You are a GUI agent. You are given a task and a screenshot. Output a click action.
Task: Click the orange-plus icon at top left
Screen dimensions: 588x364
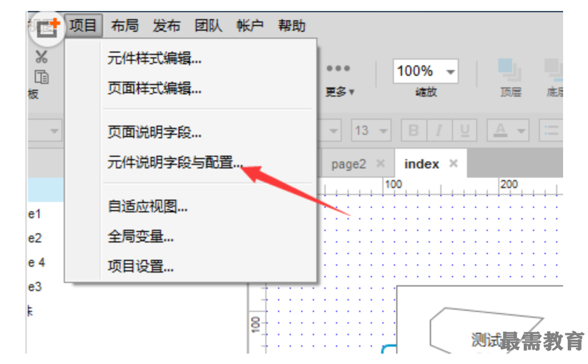click(46, 28)
